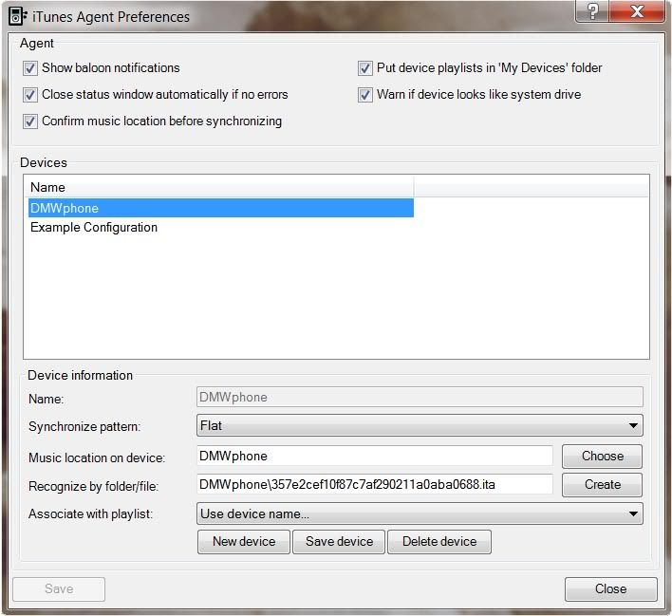Disable Put device playlists in 'My Devices' folder
672x616 pixels.
(365, 68)
